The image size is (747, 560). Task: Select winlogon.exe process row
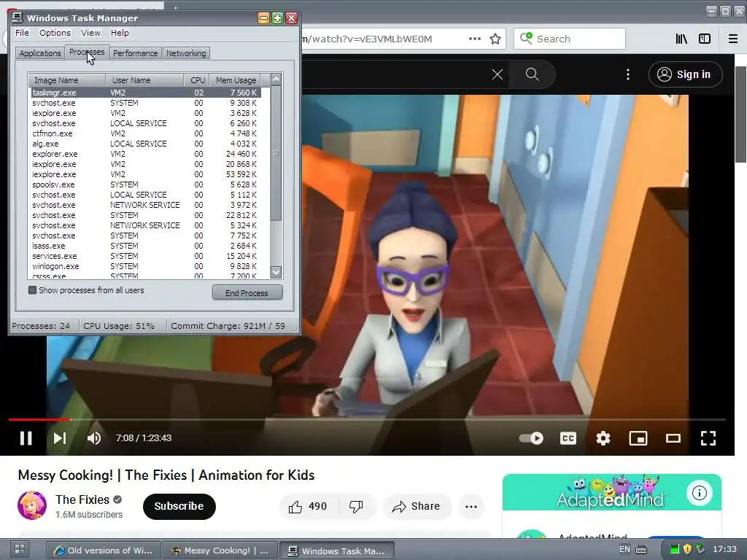tap(145, 266)
